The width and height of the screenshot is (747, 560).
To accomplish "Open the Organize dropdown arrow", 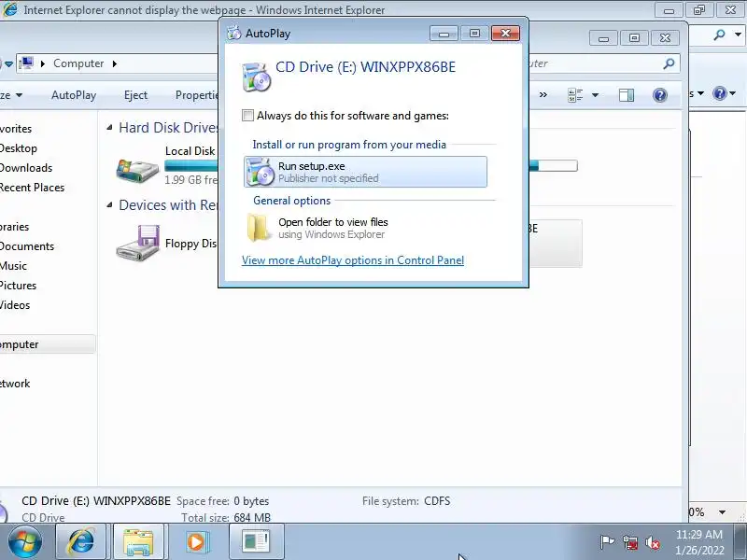I will (x=19, y=95).
